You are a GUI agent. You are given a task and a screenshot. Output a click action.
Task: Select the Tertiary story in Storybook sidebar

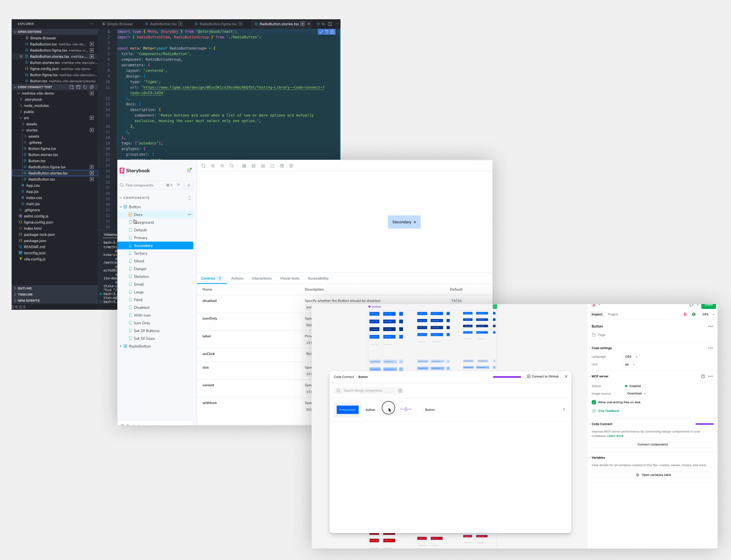point(140,254)
